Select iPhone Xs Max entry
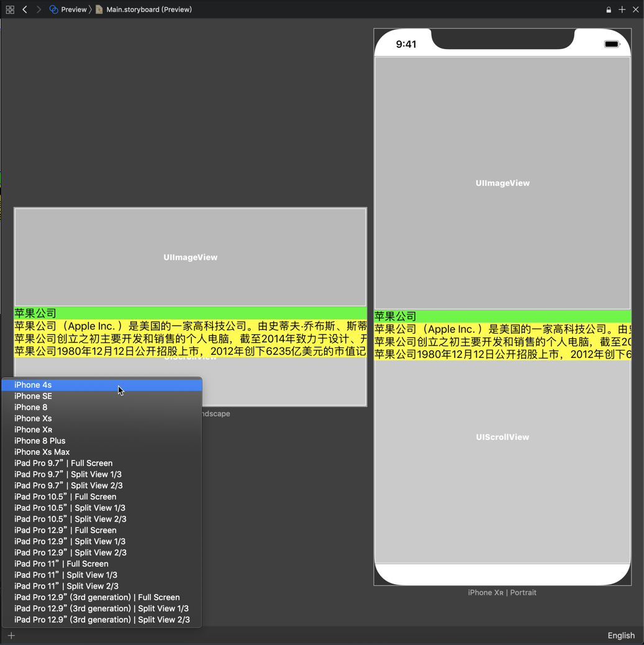The width and height of the screenshot is (644, 645). click(102, 452)
